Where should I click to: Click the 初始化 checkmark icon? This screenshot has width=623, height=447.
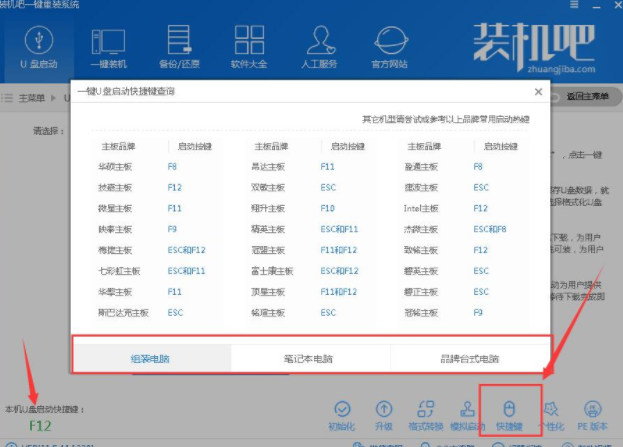point(343,410)
